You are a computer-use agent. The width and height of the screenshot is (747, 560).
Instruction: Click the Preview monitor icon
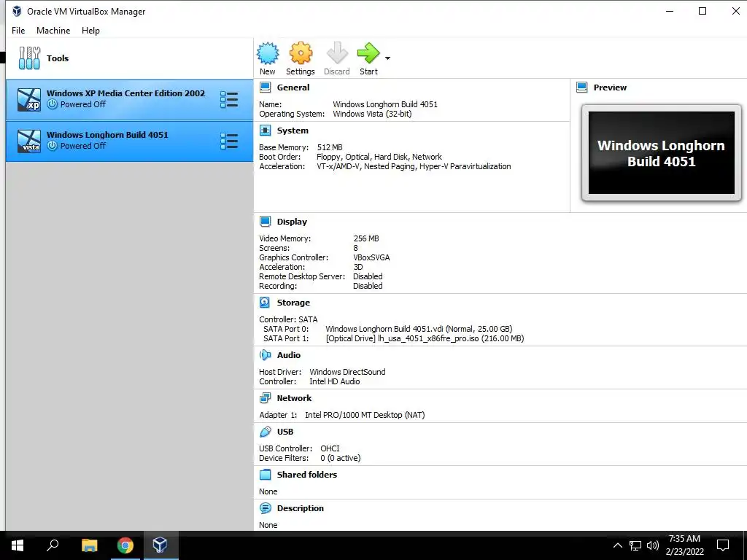[x=581, y=87]
